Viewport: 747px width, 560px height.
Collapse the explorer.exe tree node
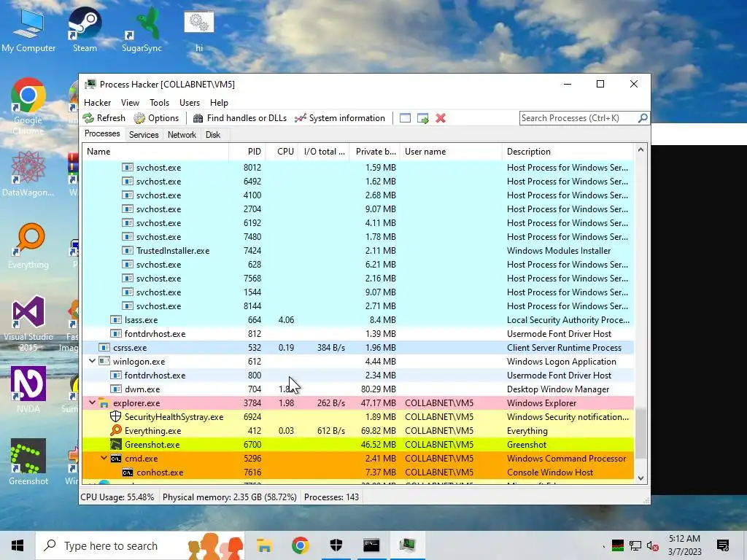click(x=93, y=402)
